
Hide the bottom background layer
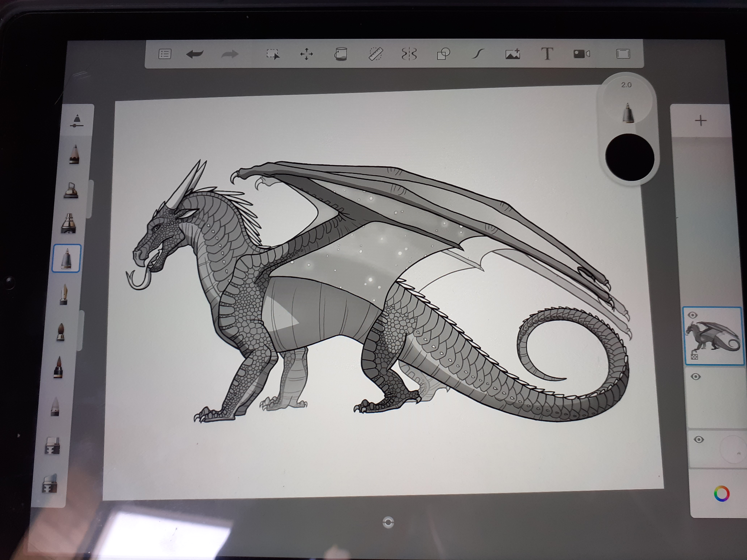[698, 439]
